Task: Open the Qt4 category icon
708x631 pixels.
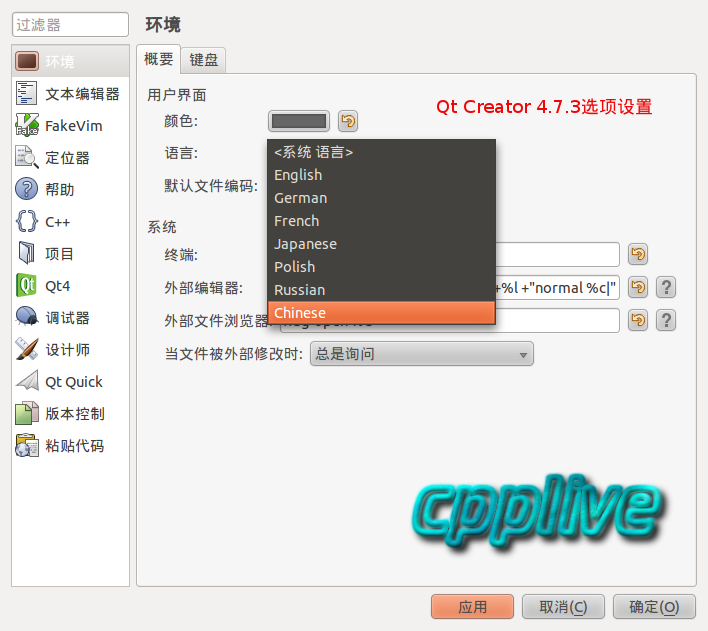Action: pos(27,285)
